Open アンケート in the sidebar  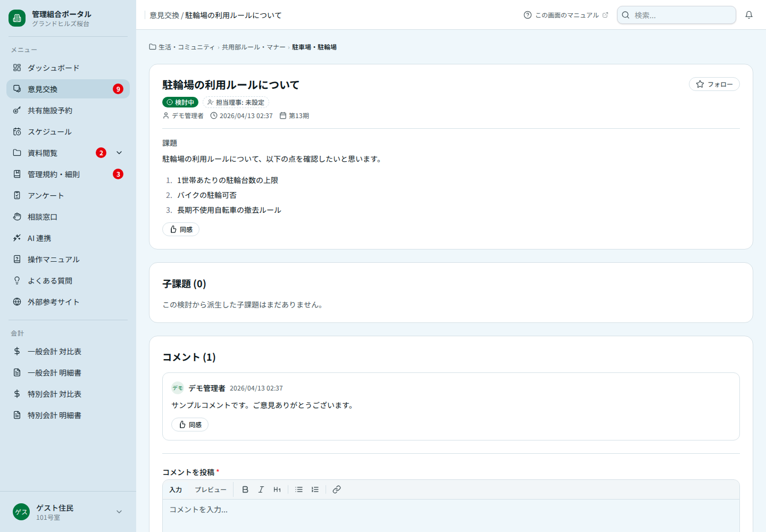click(x=68, y=195)
